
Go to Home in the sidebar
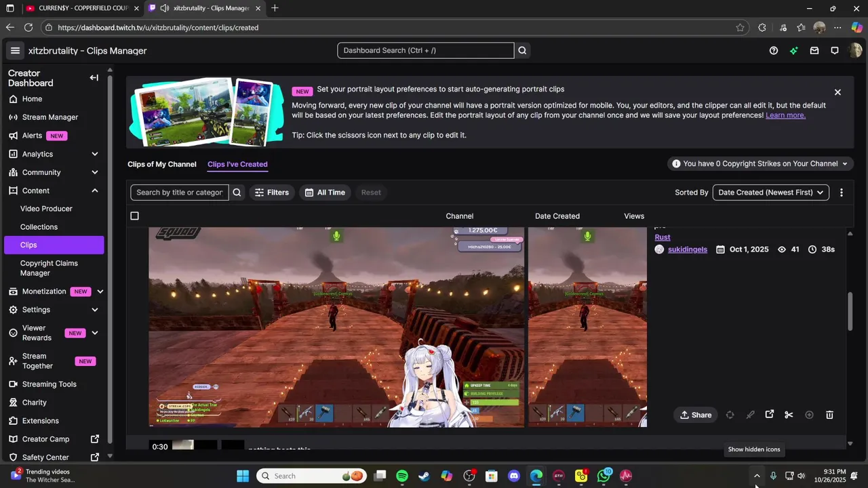(x=32, y=99)
